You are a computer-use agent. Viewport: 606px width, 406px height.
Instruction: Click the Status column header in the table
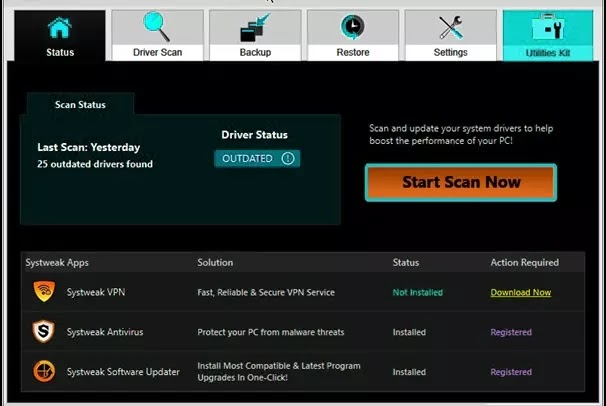[405, 263]
